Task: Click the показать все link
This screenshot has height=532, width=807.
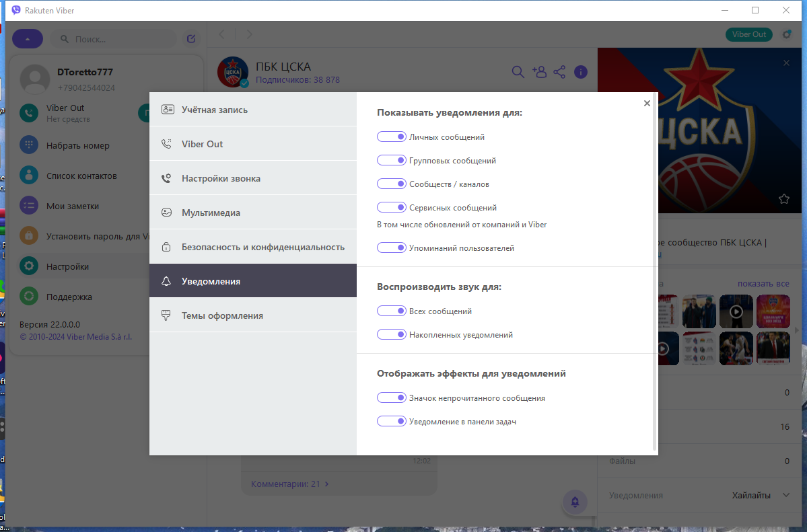Action: [763, 284]
